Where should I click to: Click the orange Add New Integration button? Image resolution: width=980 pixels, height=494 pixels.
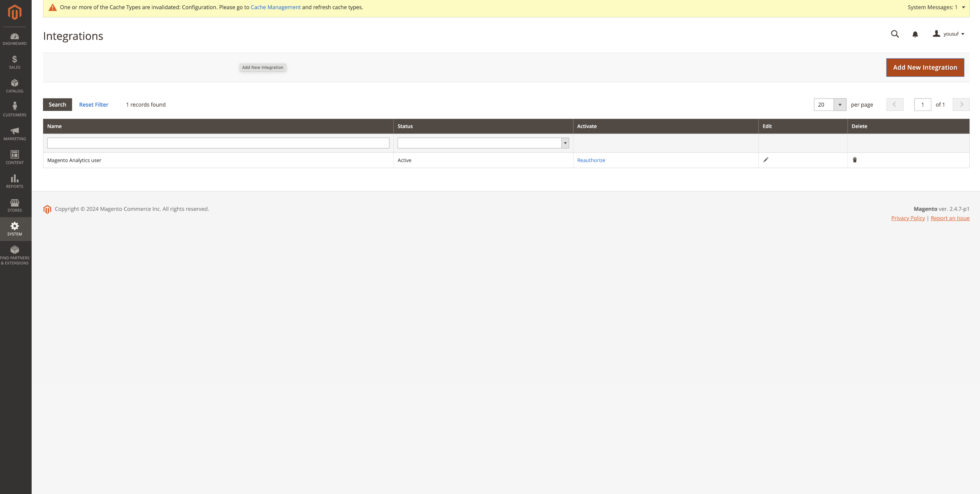[x=925, y=68]
